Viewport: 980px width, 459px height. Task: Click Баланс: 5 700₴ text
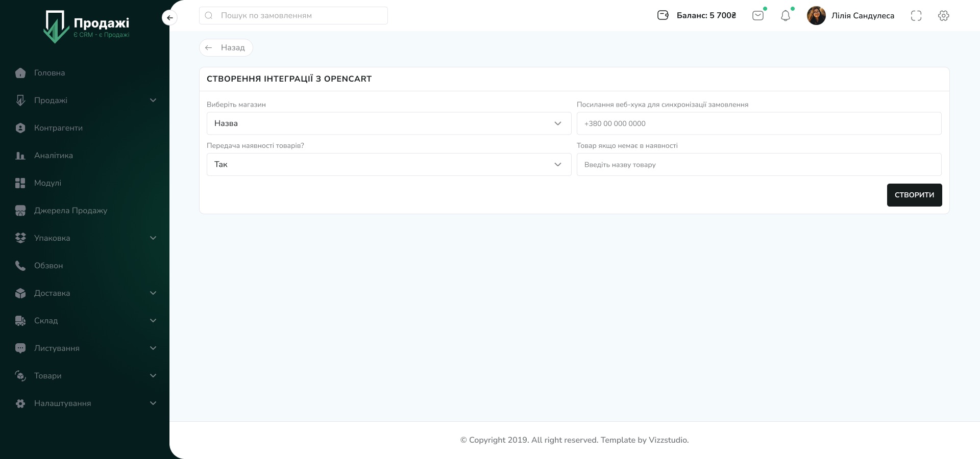(706, 16)
